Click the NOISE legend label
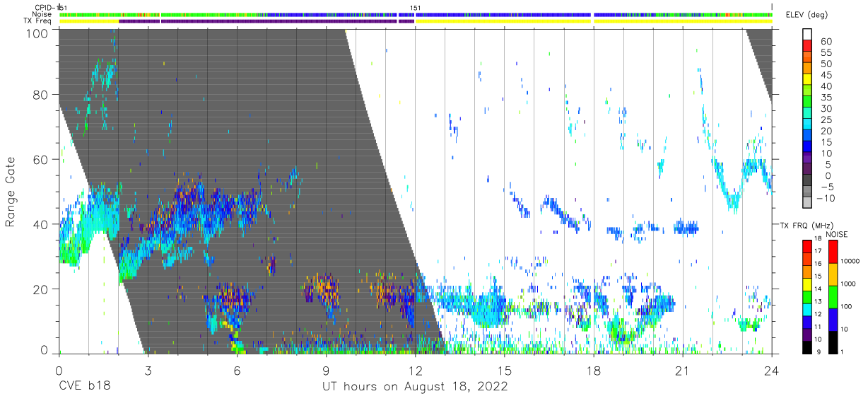The image size is (868, 401). click(x=838, y=234)
